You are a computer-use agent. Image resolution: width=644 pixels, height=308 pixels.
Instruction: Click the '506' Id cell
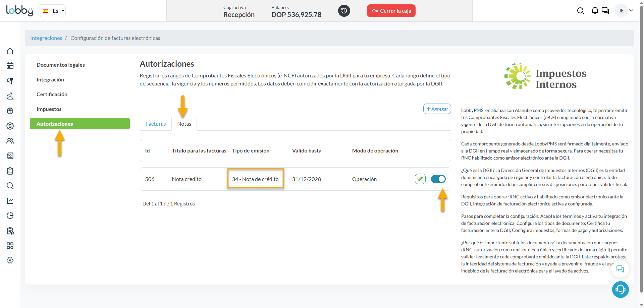click(x=150, y=179)
